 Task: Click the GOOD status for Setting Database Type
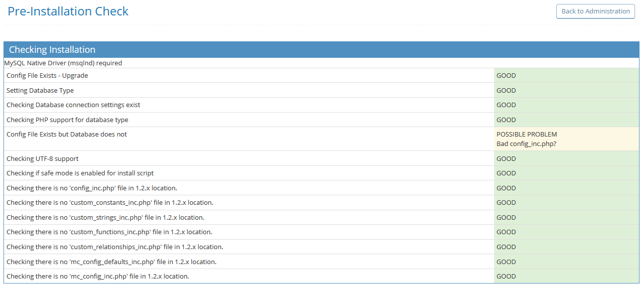[506, 91]
